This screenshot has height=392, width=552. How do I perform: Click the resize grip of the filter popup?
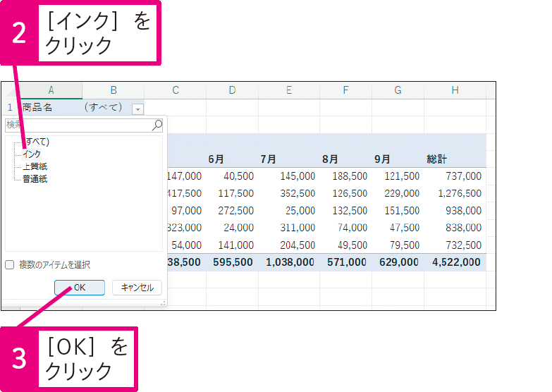click(164, 302)
